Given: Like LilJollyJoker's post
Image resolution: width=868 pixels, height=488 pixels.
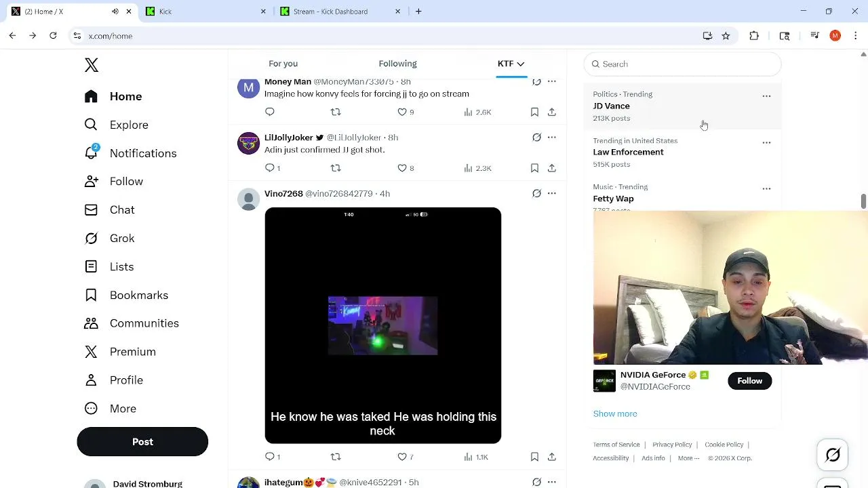Looking at the screenshot, I should (406, 168).
